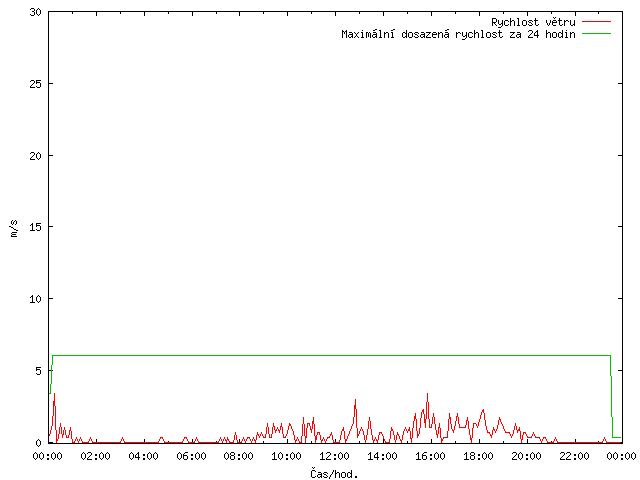
Task: Click the x-axis tick label 10:00
Action: pos(287,456)
